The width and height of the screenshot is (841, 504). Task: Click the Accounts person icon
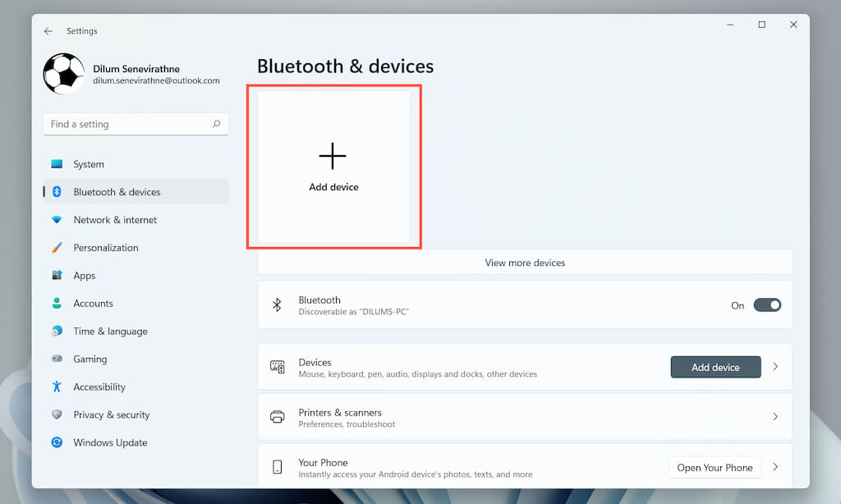click(x=57, y=304)
